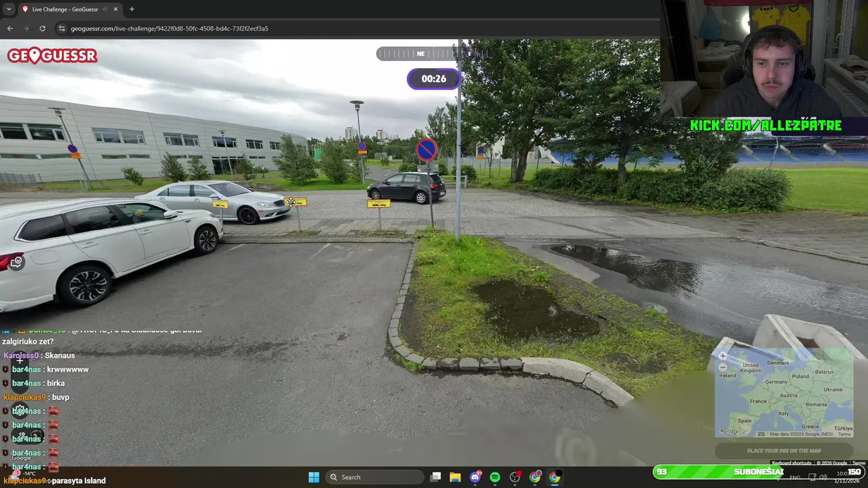Close the Live Challenge - GeoGuessr tab
Image resolution: width=868 pixels, height=488 pixels.
point(115,9)
